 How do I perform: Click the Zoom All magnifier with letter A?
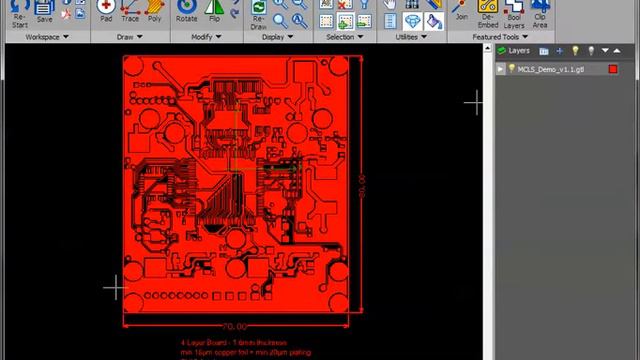click(x=300, y=20)
